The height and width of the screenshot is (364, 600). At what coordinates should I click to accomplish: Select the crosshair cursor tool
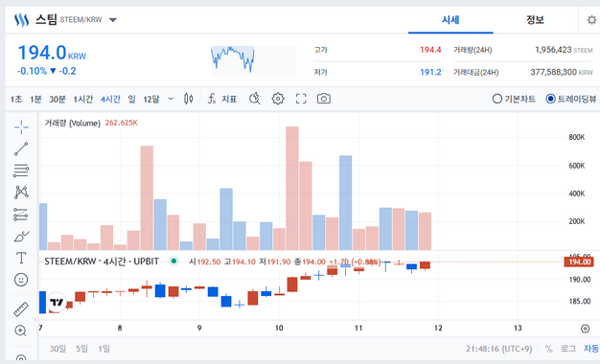(21, 127)
